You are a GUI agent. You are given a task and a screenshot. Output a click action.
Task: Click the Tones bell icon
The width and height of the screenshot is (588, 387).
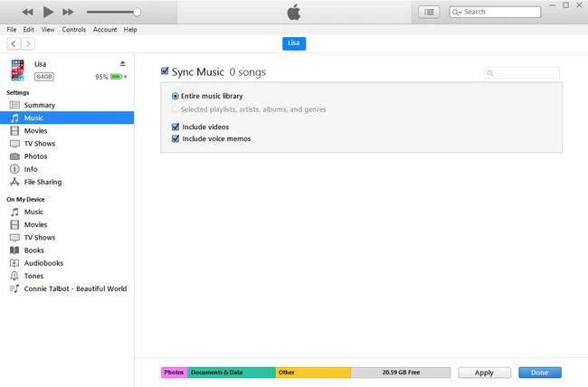point(14,276)
